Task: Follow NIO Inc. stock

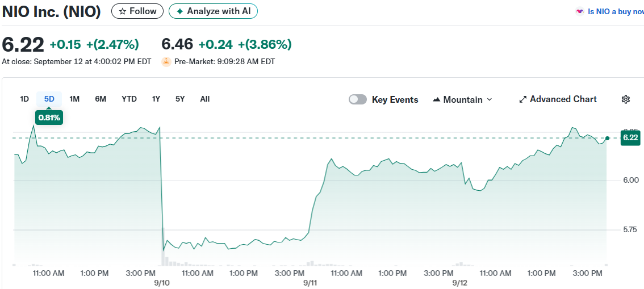Action: 137,11
